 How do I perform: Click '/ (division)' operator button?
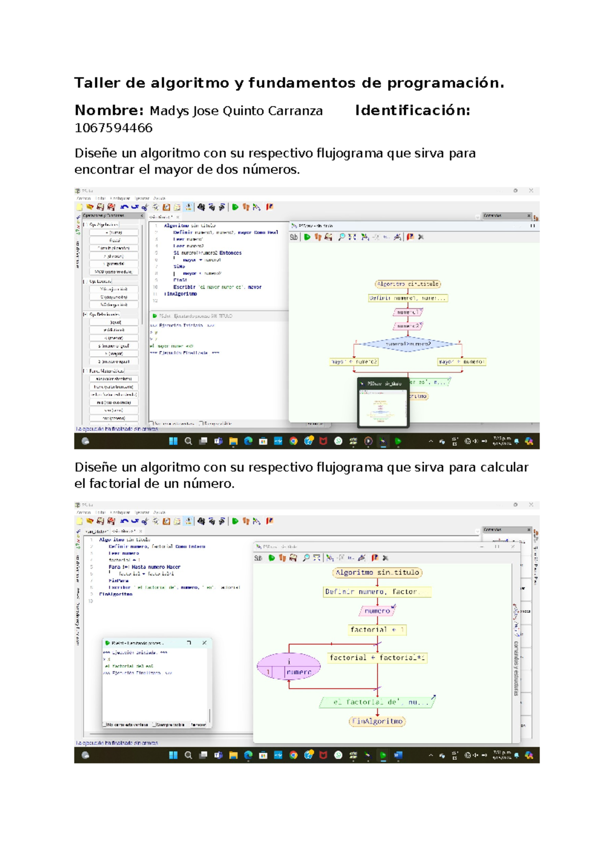[x=114, y=256]
